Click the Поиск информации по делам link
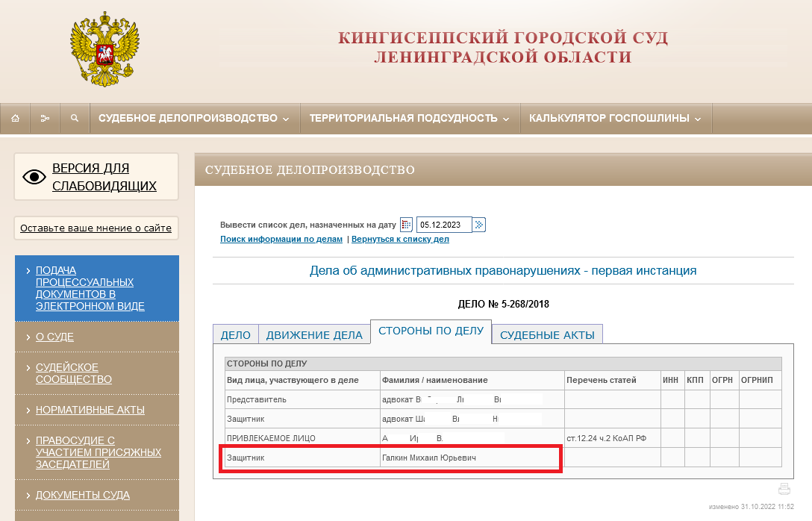 point(281,239)
